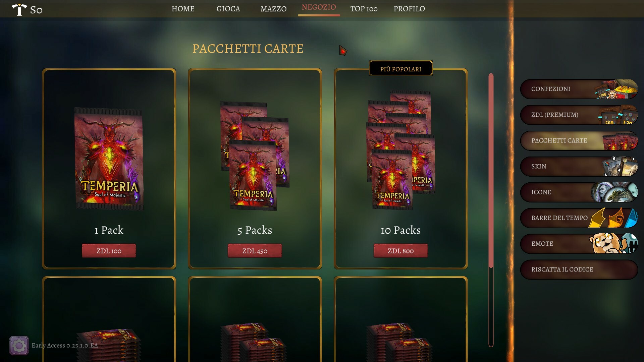Open the Emote shop category

click(x=579, y=244)
